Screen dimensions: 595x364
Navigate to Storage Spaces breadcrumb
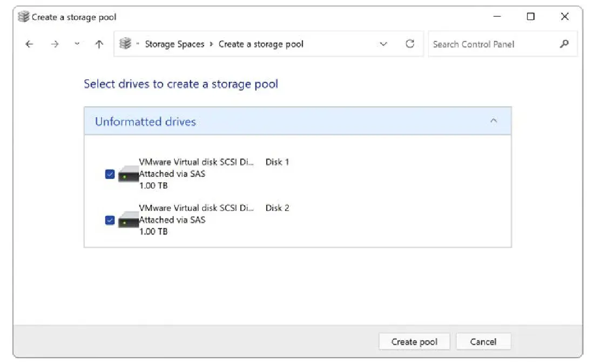click(174, 44)
